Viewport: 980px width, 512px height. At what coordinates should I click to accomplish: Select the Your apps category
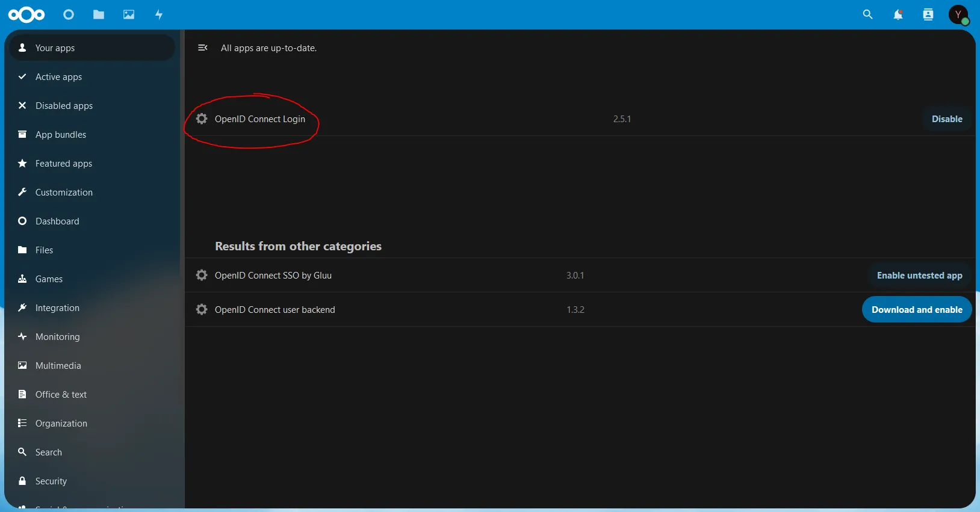[x=92, y=48]
